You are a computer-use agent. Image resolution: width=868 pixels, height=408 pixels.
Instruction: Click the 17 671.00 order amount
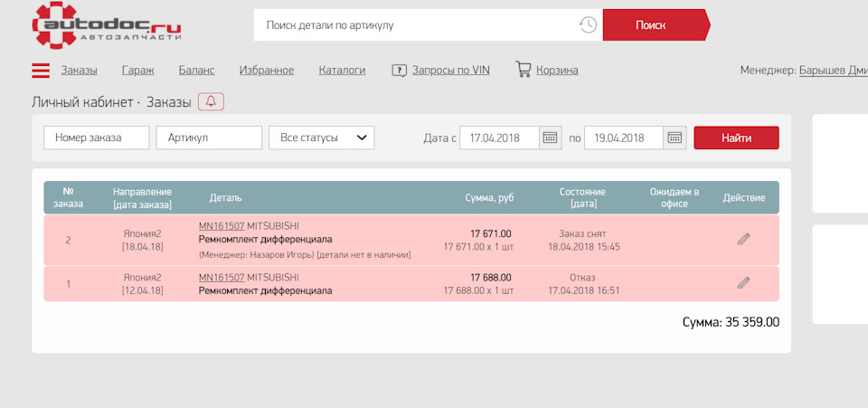[490, 233]
